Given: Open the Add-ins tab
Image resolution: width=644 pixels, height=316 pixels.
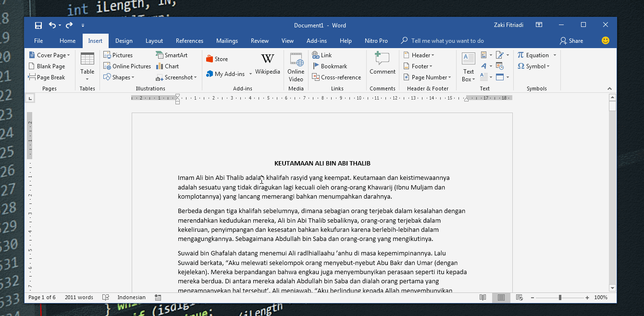Looking at the screenshot, I should pyautogui.click(x=317, y=41).
